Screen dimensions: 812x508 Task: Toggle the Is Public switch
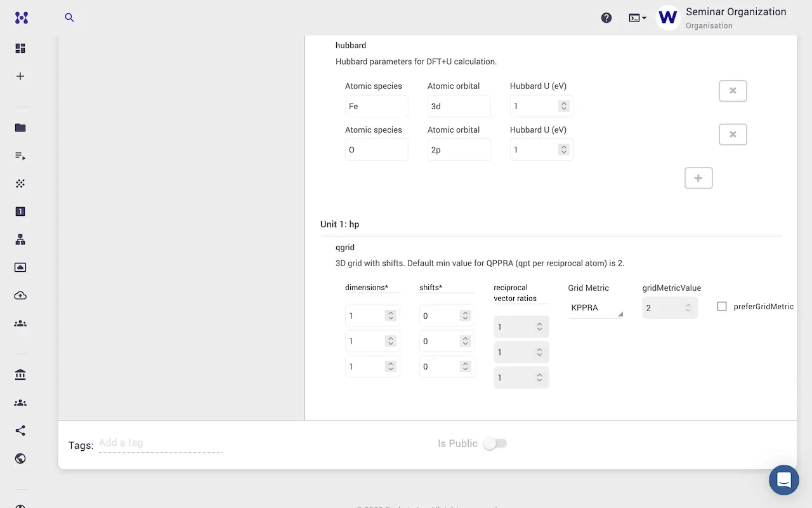click(x=494, y=444)
